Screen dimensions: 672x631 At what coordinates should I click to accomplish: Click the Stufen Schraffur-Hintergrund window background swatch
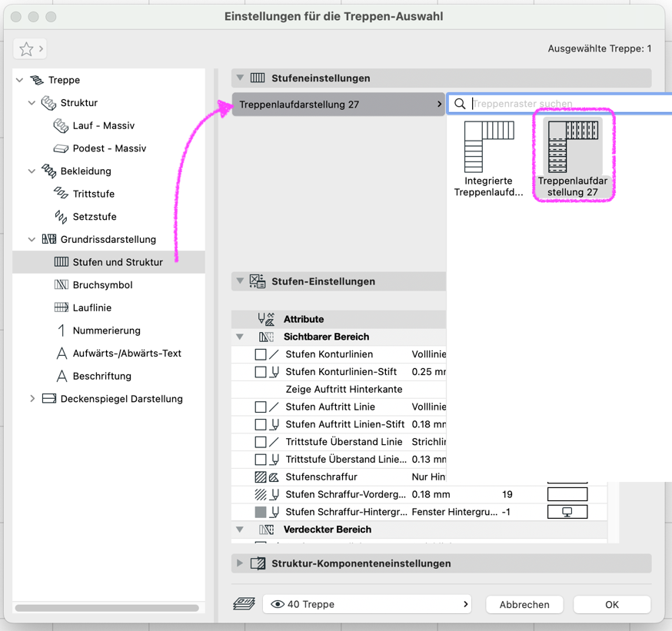567,512
